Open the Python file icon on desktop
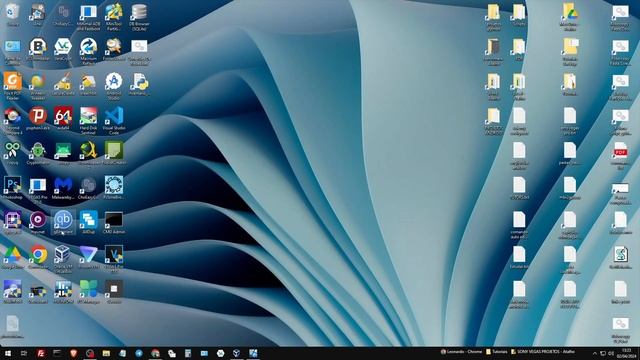 [x=139, y=84]
